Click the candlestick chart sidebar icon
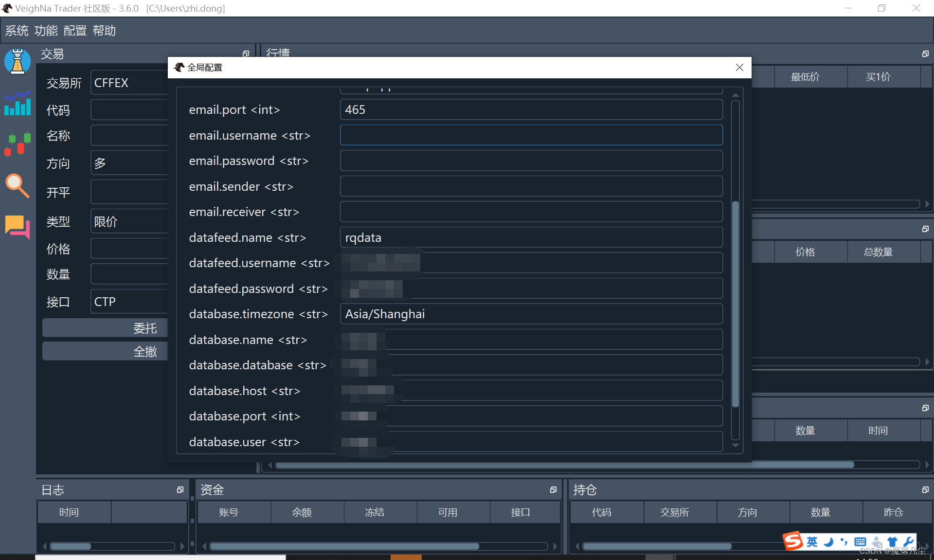 click(x=18, y=145)
